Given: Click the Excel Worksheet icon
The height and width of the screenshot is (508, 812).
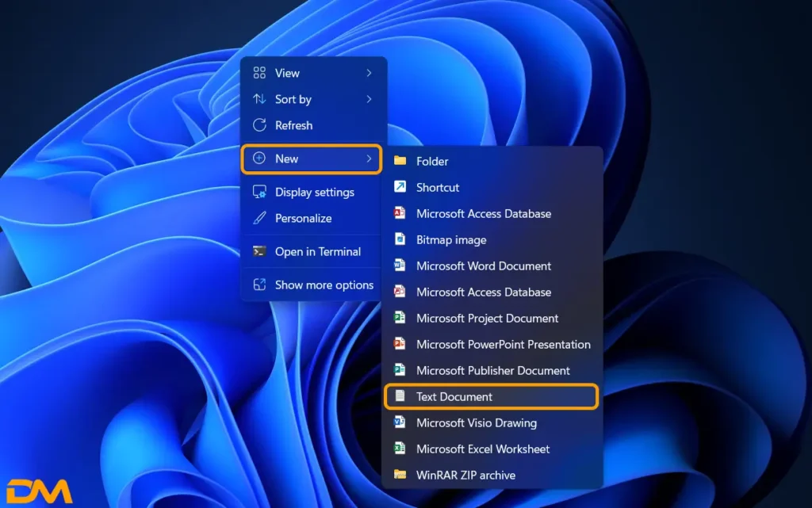Looking at the screenshot, I should (400, 449).
